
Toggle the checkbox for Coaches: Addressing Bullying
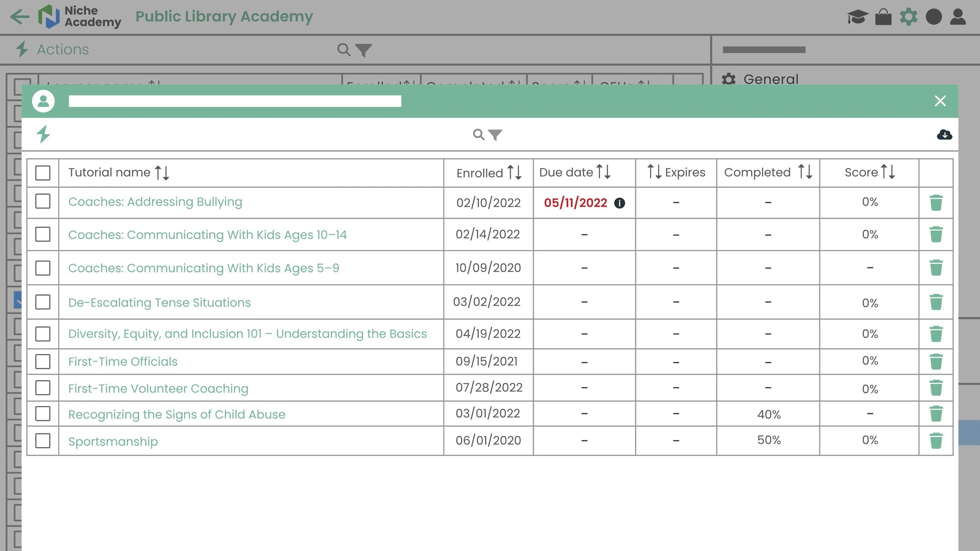43,202
